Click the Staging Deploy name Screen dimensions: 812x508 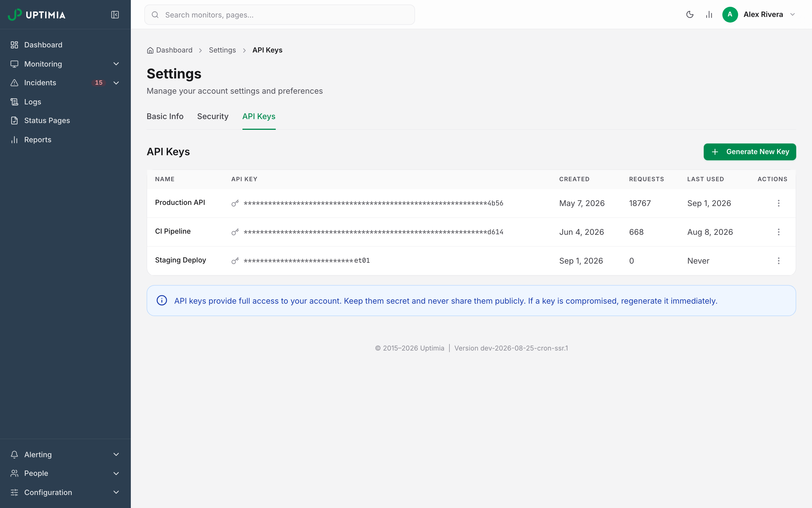point(180,260)
